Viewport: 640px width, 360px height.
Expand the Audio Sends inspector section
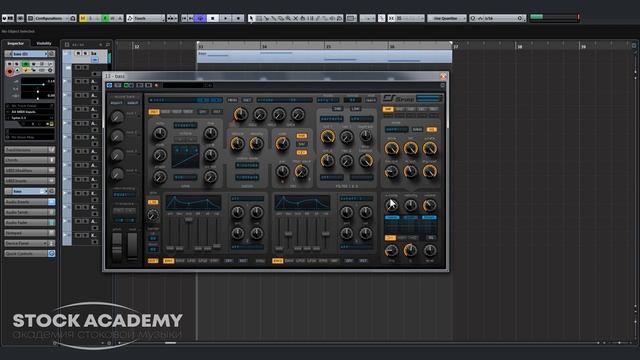30,212
